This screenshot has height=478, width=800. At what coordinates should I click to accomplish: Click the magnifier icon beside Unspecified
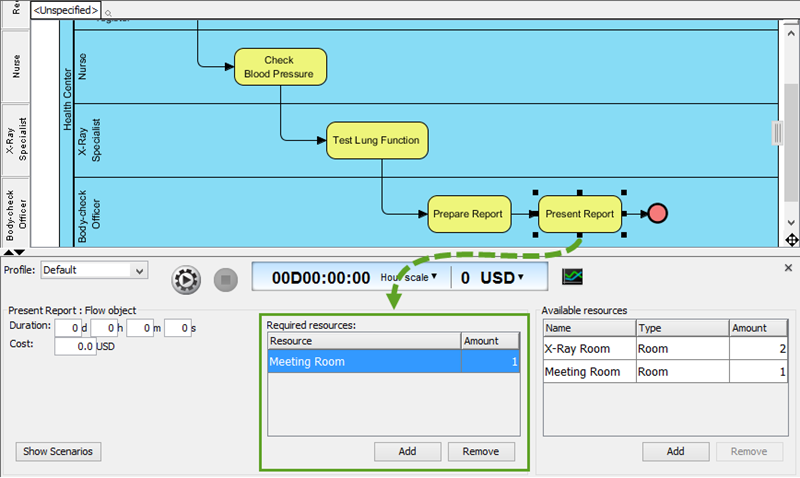coord(108,13)
